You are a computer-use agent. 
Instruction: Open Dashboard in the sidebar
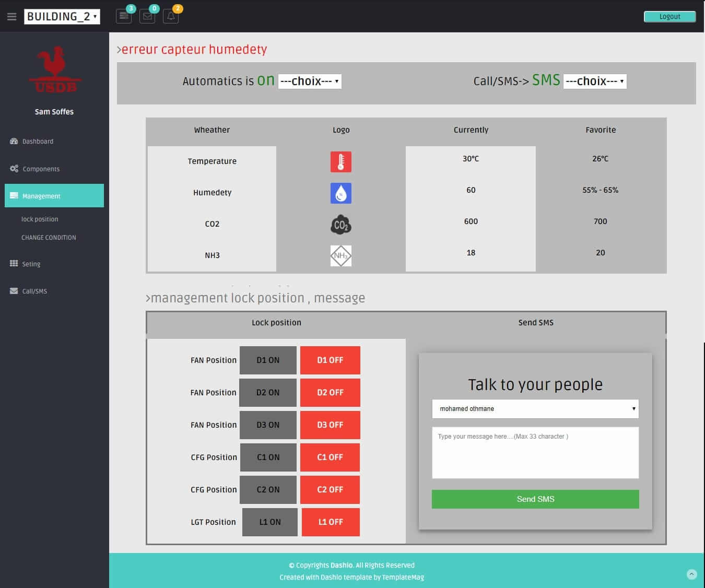(x=38, y=142)
